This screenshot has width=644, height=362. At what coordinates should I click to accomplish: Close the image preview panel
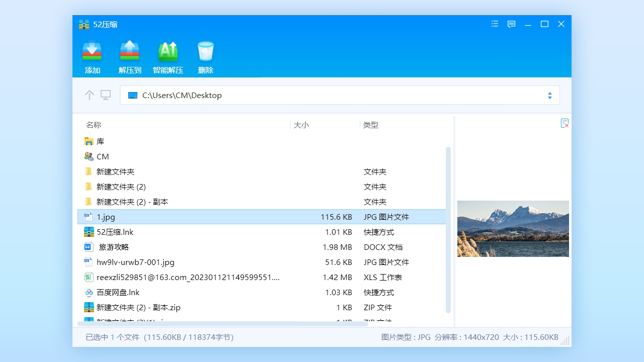tap(565, 123)
